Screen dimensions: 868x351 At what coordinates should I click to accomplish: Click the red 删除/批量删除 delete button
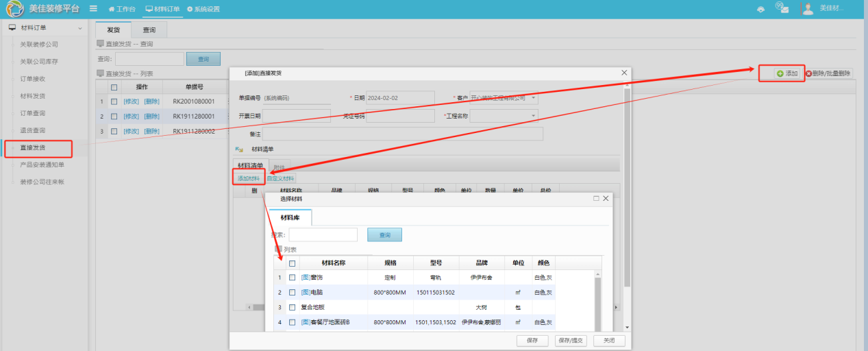click(828, 73)
